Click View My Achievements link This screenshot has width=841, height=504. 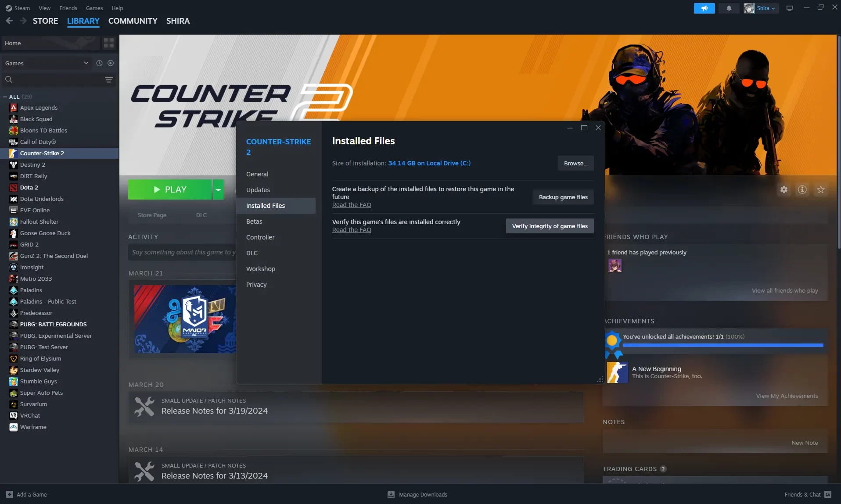point(787,396)
